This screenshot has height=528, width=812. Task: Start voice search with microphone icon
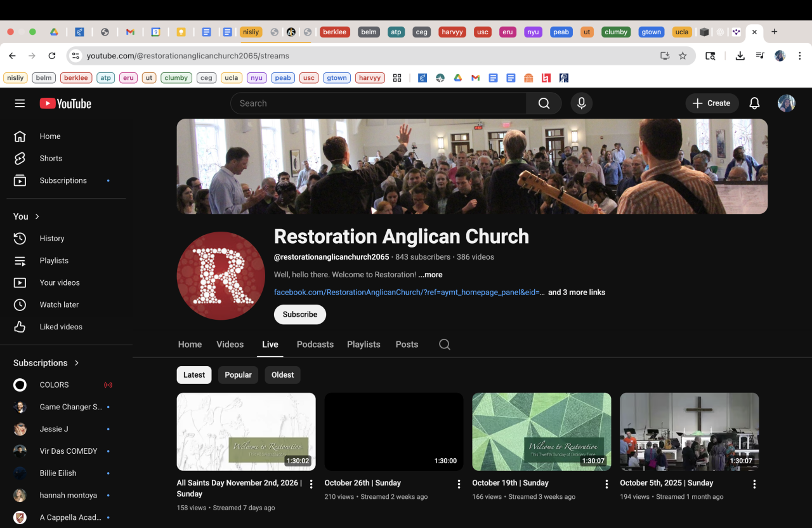point(581,103)
